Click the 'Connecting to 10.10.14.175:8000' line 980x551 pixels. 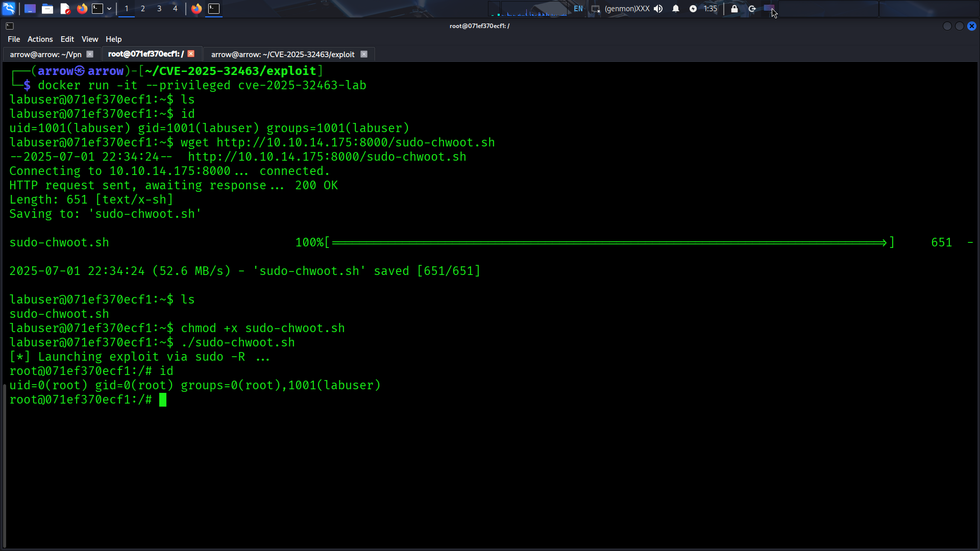pos(169,171)
